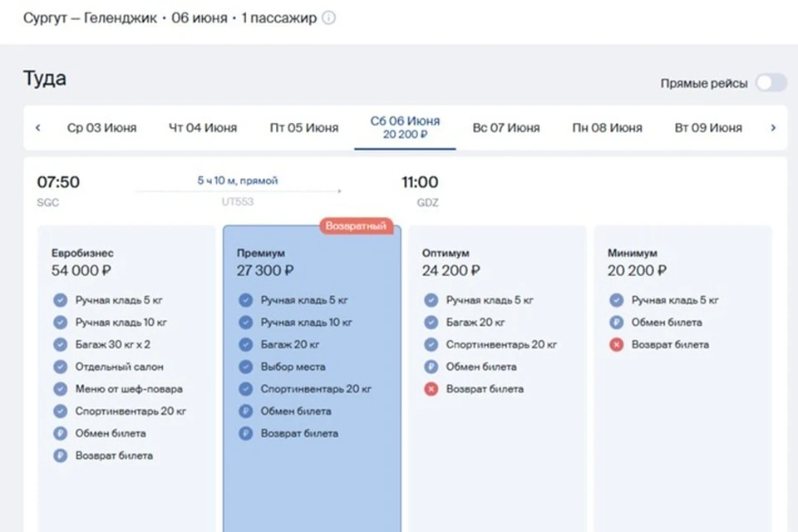Image resolution: width=798 pixels, height=532 pixels.
Task: Show later dates with right chevron
Action: (x=773, y=128)
